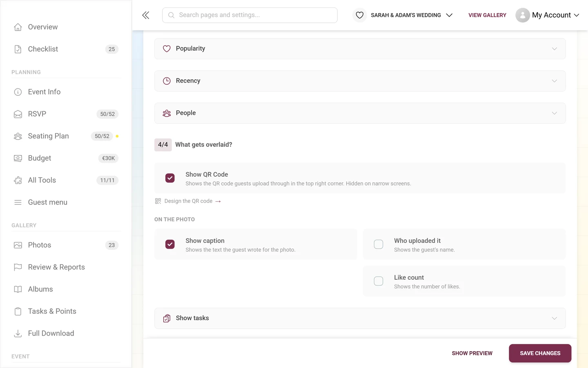Click the Popularity heart icon
The image size is (588, 368).
(167, 49)
